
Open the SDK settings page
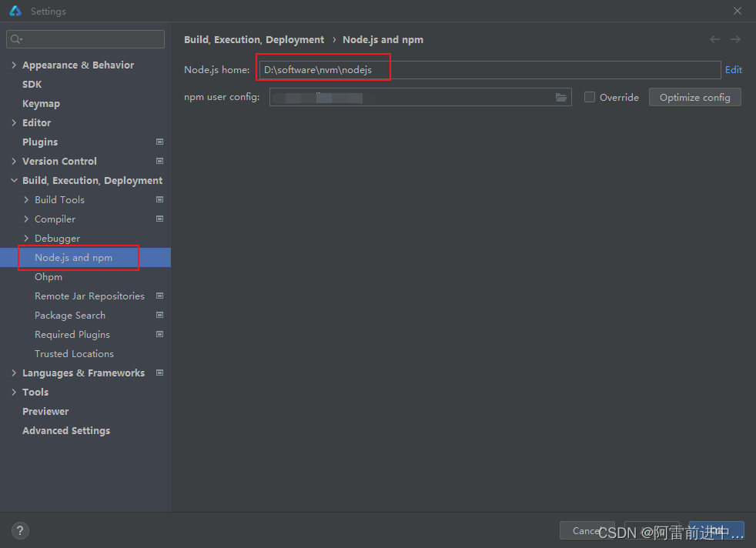32,85
